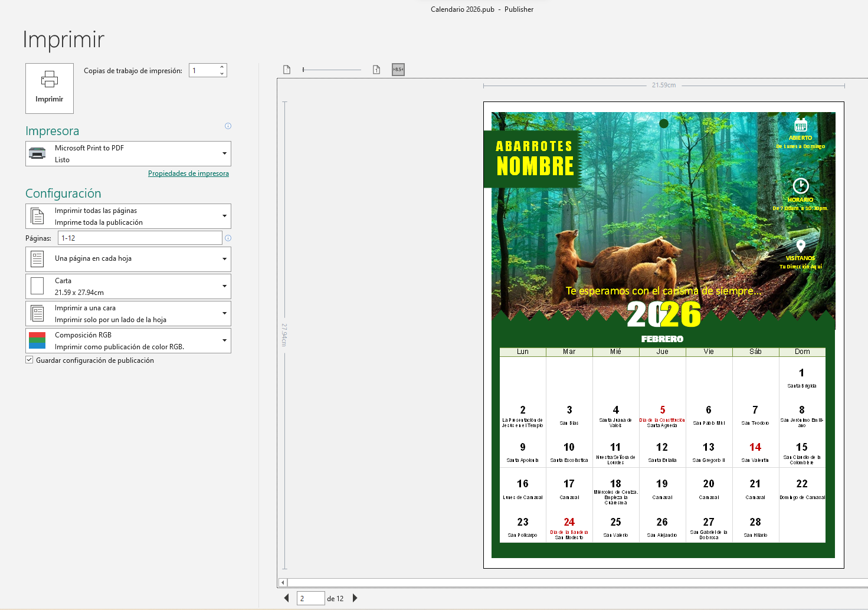This screenshot has height=610, width=868.
Task: Click the opaque page number view icon
Action: 376,70
